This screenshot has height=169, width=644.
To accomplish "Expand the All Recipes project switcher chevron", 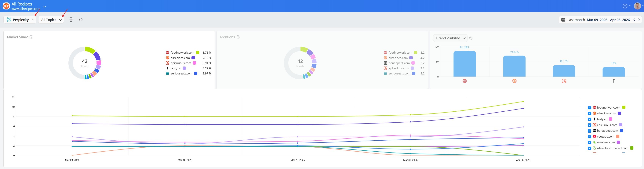I will coord(45,6).
